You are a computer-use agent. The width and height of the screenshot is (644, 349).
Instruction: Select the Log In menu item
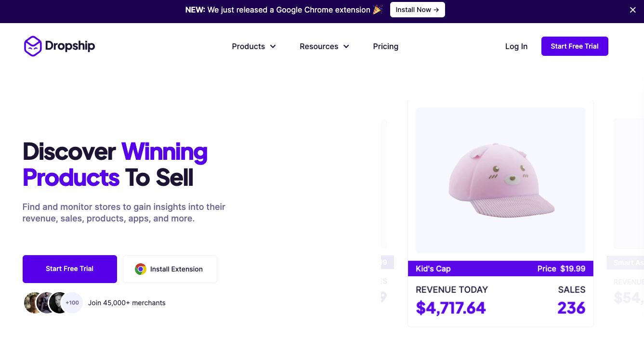(x=516, y=46)
